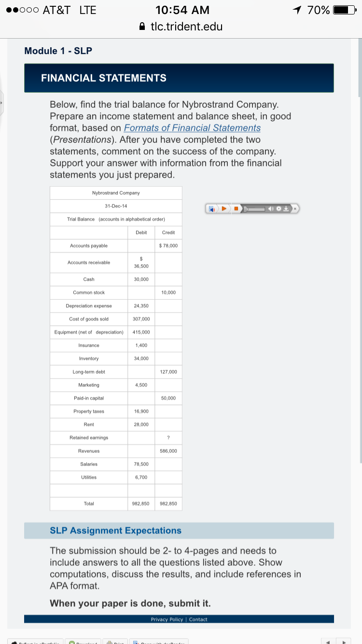This screenshot has width=362, height=644.
Task: Expand the left side panel arrow
Action: coord(1,103)
